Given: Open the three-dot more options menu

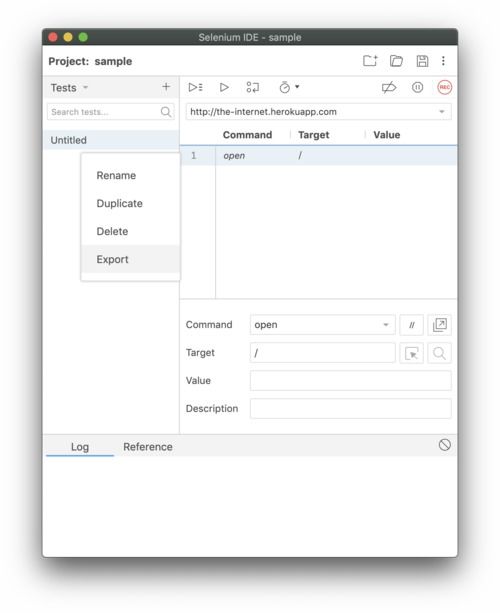Looking at the screenshot, I should click(x=443, y=61).
